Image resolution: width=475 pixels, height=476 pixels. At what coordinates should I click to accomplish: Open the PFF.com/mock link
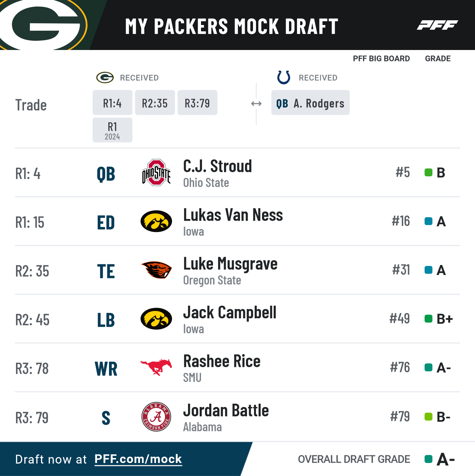point(138,459)
